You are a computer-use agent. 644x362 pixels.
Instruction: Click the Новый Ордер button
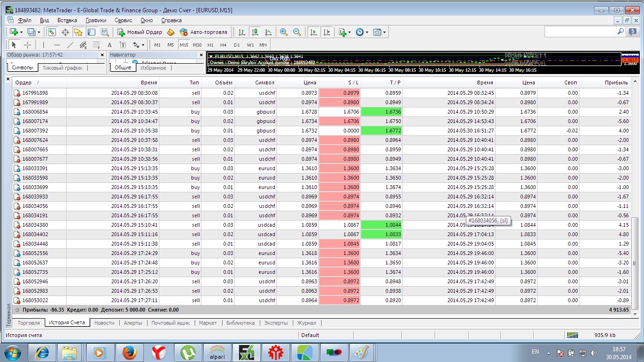coord(140,32)
